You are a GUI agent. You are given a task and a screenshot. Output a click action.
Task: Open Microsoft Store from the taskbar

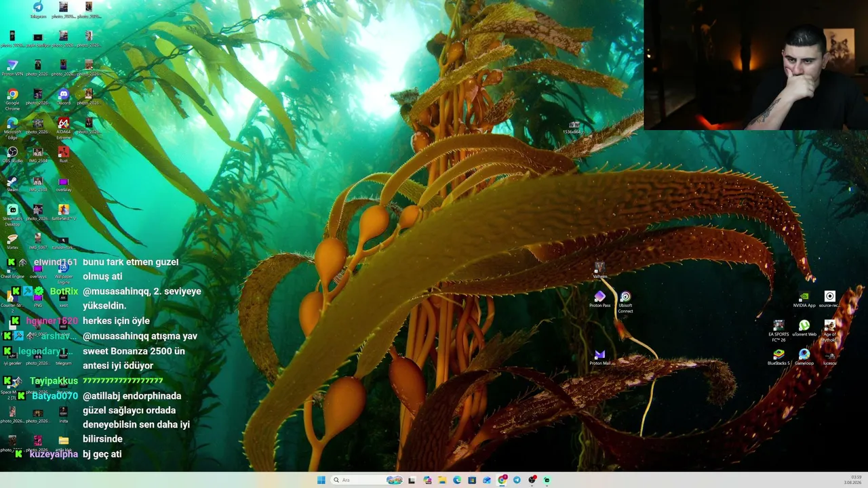pyautogui.click(x=472, y=480)
